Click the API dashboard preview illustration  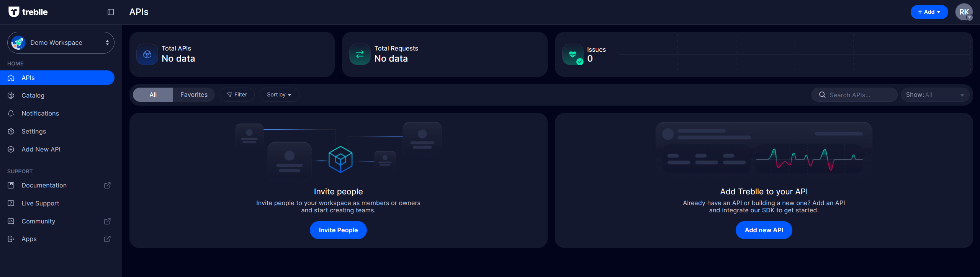click(764, 148)
